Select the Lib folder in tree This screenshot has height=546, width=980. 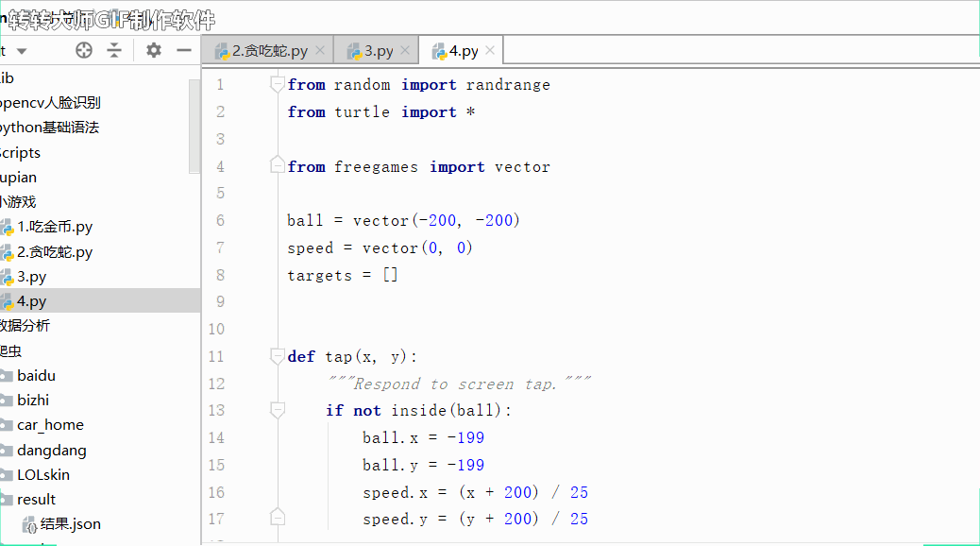pos(7,77)
